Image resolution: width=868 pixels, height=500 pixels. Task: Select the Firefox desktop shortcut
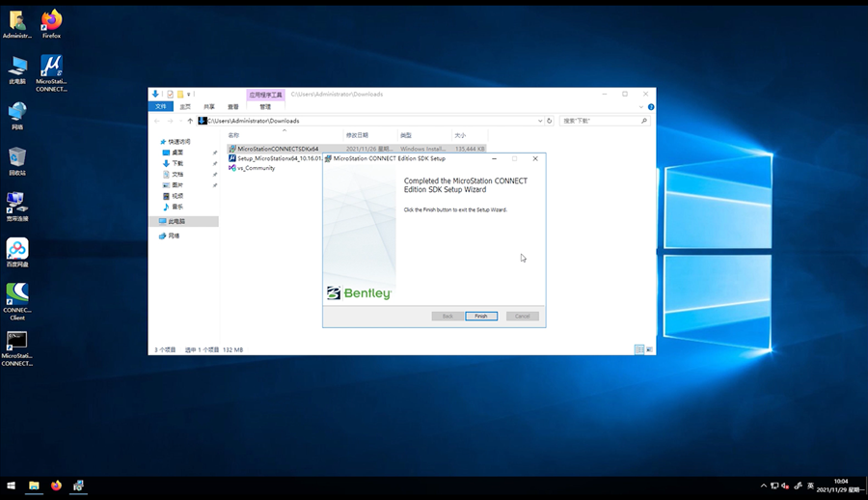pyautogui.click(x=51, y=24)
